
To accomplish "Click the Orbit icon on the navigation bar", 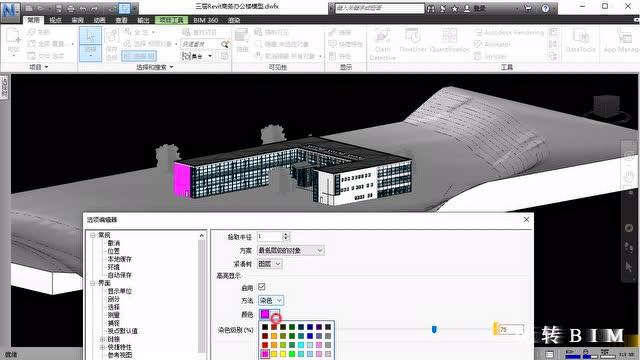I will [x=629, y=227].
